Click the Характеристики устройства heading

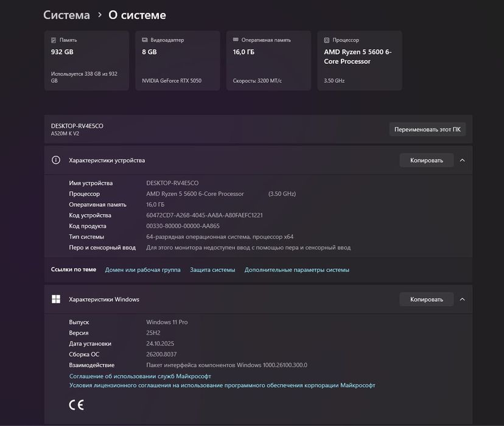(107, 160)
